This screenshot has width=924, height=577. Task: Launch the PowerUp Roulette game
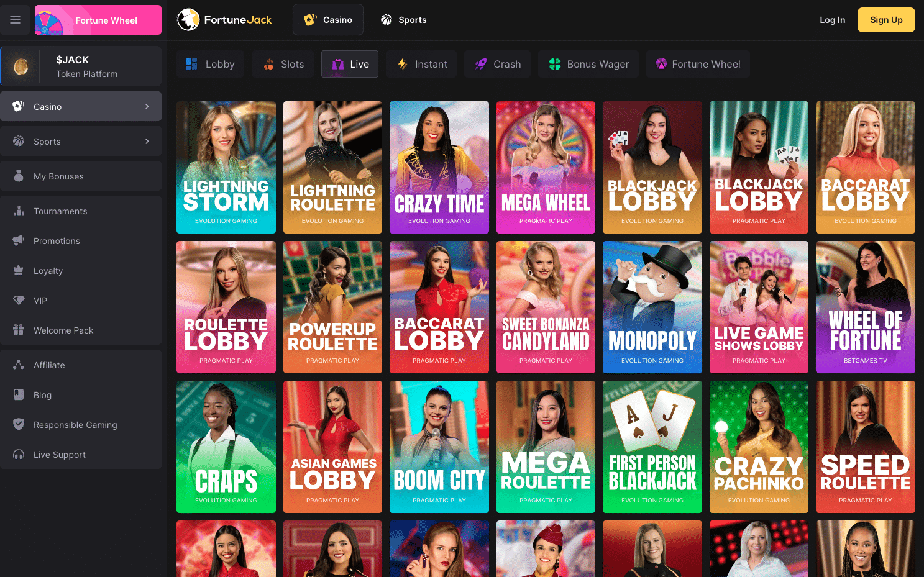pyautogui.click(x=332, y=307)
